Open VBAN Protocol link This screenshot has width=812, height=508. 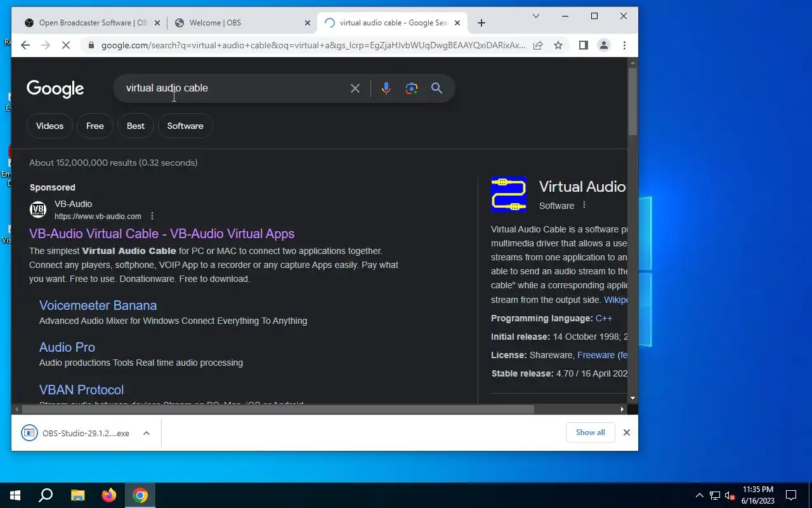coord(81,390)
